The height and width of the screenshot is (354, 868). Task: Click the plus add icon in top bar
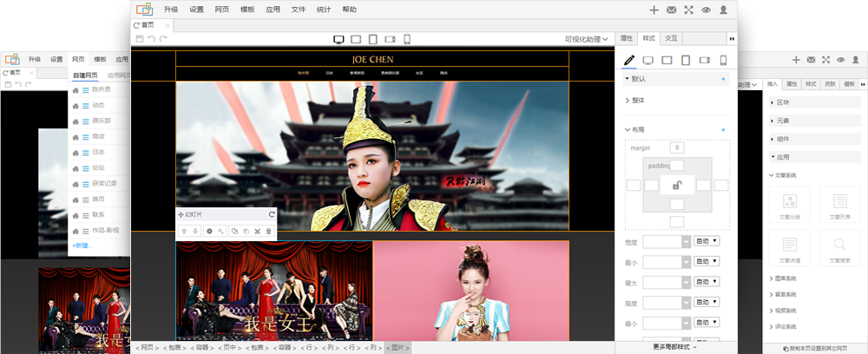654,10
